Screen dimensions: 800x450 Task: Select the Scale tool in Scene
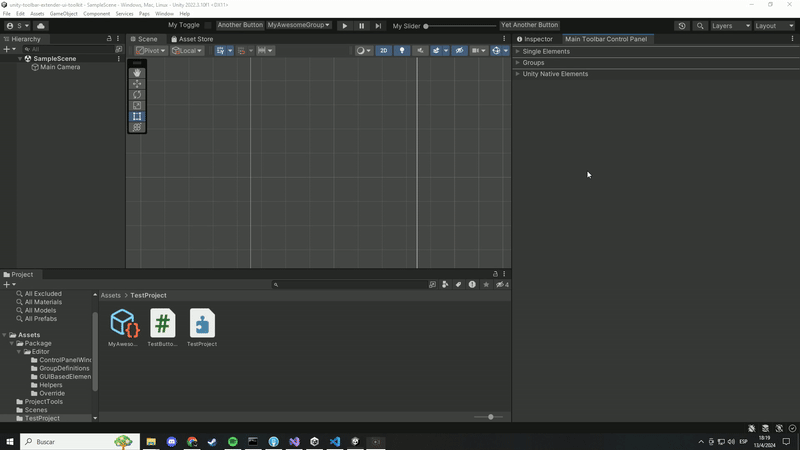tap(137, 106)
